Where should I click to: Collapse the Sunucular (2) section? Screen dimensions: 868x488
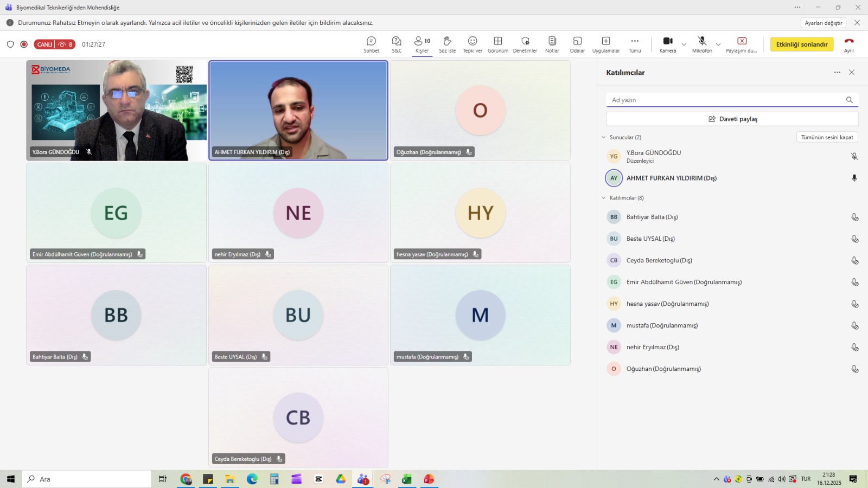(x=603, y=137)
